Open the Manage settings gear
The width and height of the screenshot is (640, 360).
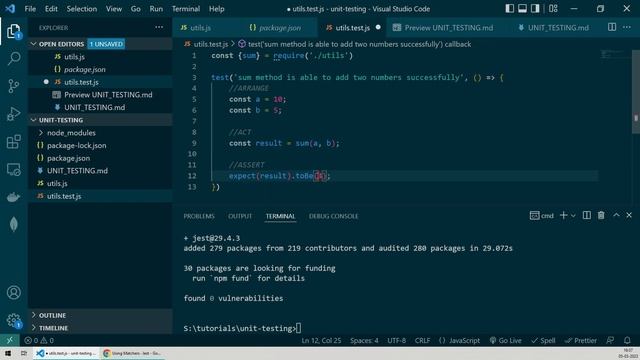13,320
